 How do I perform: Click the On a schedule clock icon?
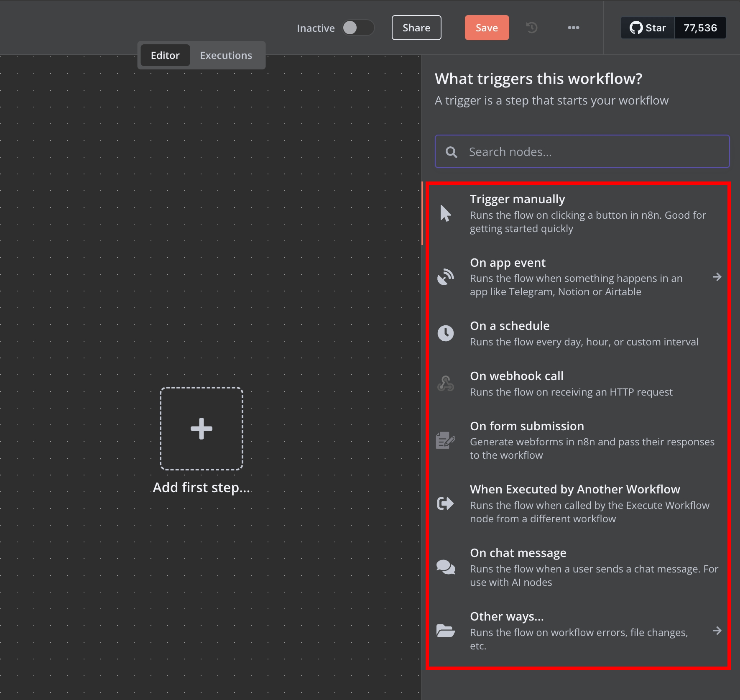pyautogui.click(x=445, y=333)
